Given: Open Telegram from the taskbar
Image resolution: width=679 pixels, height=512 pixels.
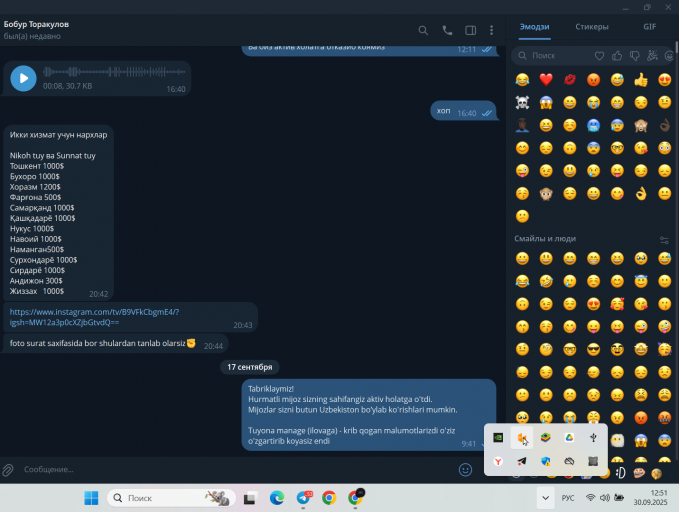Looking at the screenshot, I should click(x=304, y=498).
